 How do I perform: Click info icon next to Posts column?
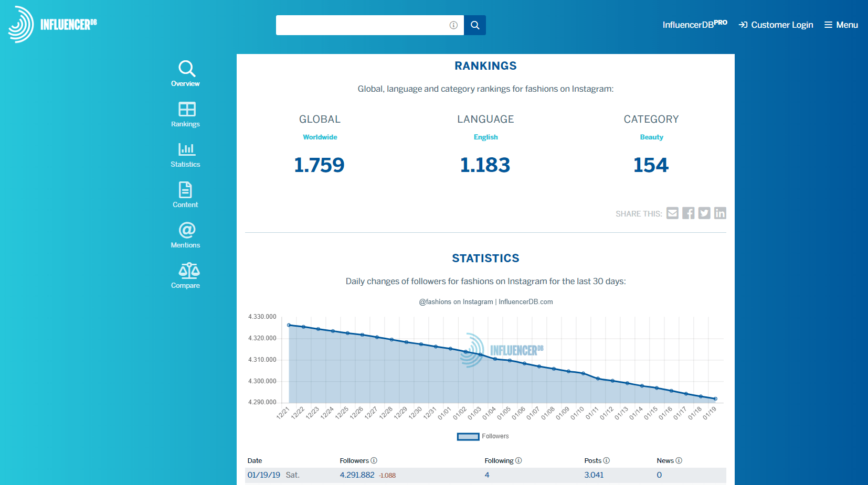[607, 460]
